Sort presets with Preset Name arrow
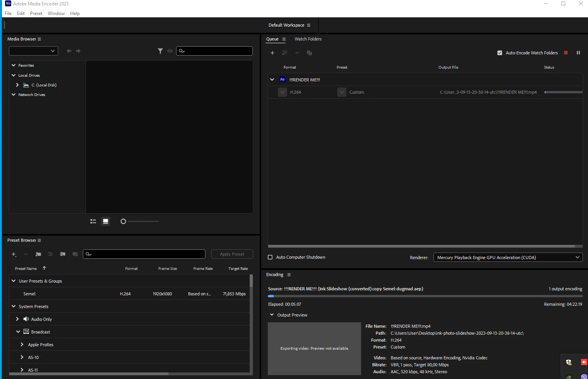588x379 pixels. pyautogui.click(x=44, y=268)
